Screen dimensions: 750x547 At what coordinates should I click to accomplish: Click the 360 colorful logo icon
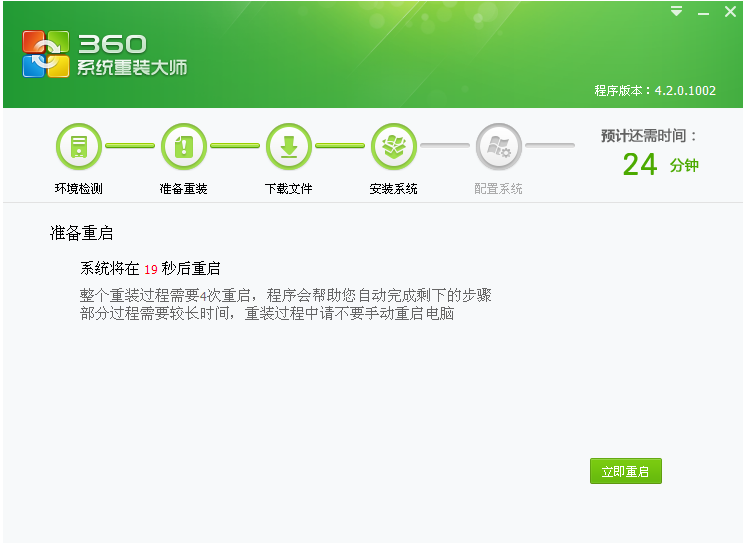(x=46, y=54)
